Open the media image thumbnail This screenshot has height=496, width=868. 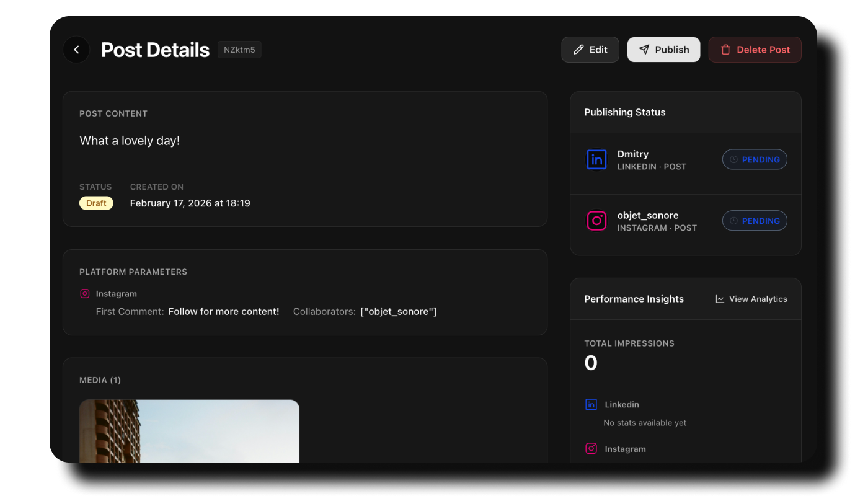(189, 431)
